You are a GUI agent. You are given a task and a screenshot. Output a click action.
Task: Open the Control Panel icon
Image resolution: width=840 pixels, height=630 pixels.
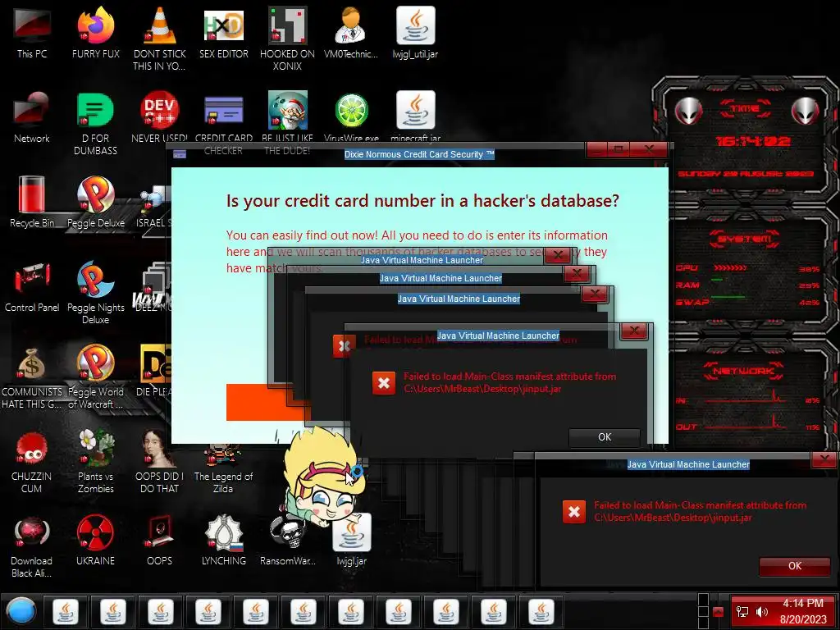tap(32, 286)
